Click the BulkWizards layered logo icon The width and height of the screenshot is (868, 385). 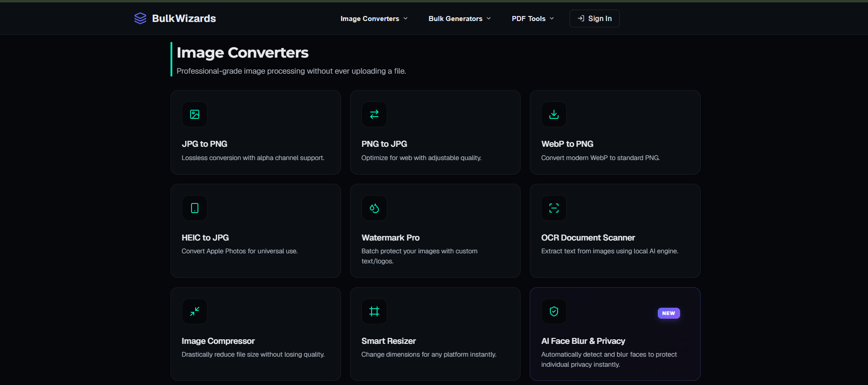140,18
